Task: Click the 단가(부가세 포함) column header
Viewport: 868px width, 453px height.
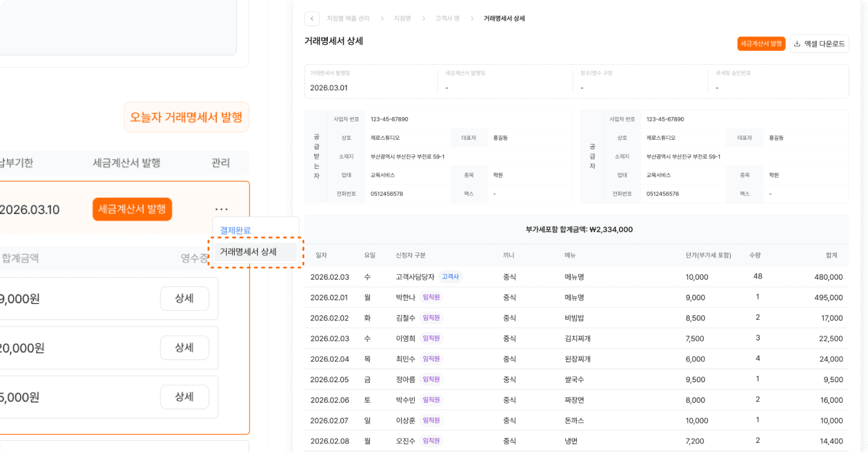Action: (x=708, y=255)
